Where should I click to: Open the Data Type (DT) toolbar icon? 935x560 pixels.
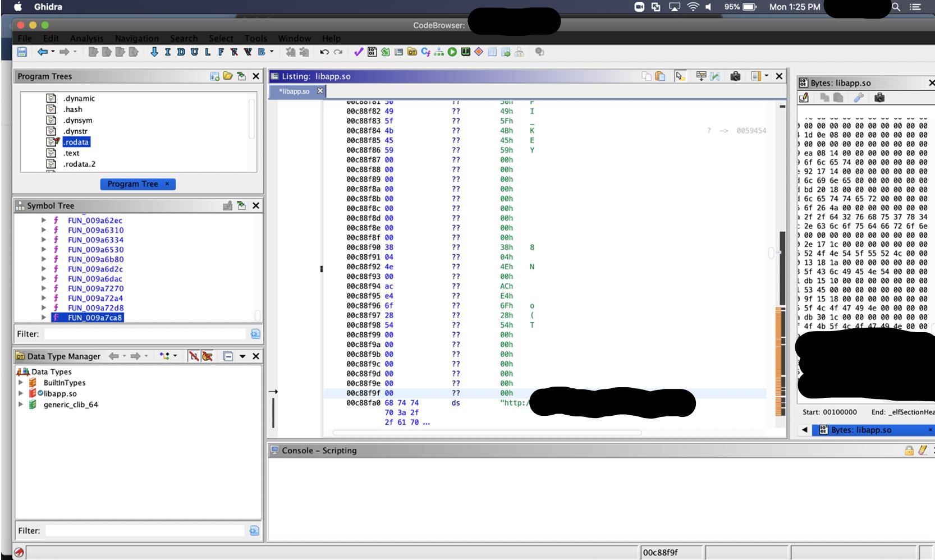click(x=412, y=52)
